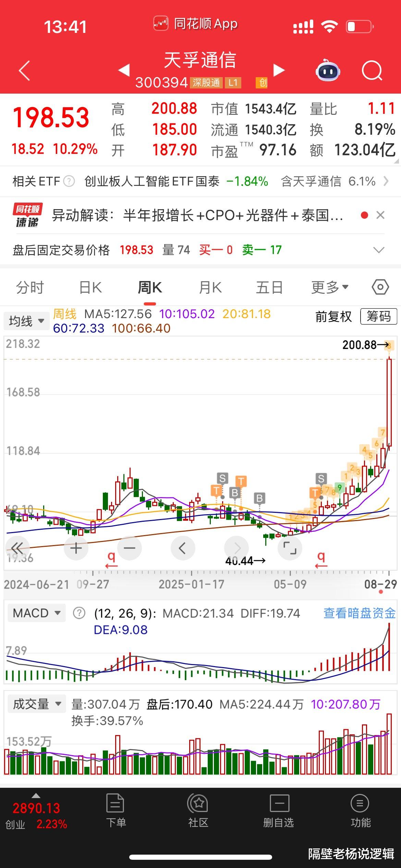Open the 更多 dropdown
The image size is (401, 868).
(x=330, y=287)
